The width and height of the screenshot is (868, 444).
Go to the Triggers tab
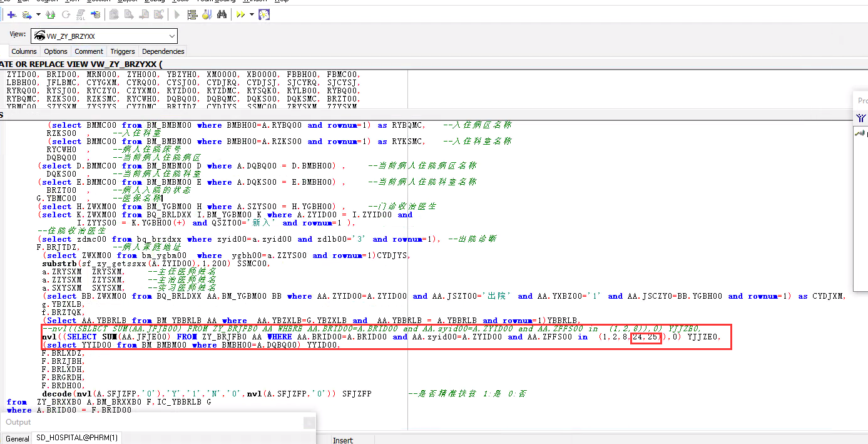(123, 51)
